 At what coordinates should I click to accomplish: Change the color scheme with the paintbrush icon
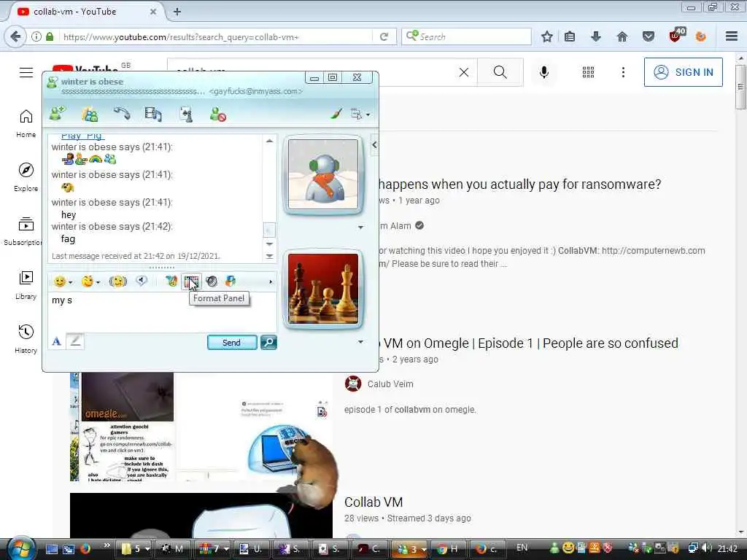pos(337,114)
